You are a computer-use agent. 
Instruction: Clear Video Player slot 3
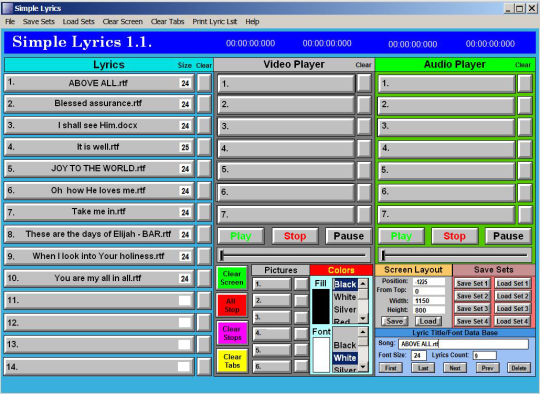point(364,126)
